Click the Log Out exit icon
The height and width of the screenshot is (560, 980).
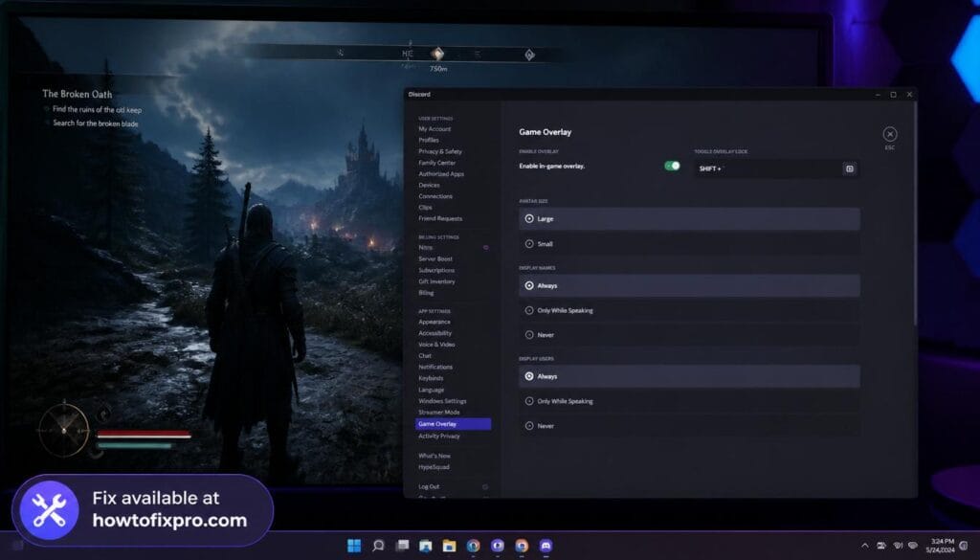485,486
